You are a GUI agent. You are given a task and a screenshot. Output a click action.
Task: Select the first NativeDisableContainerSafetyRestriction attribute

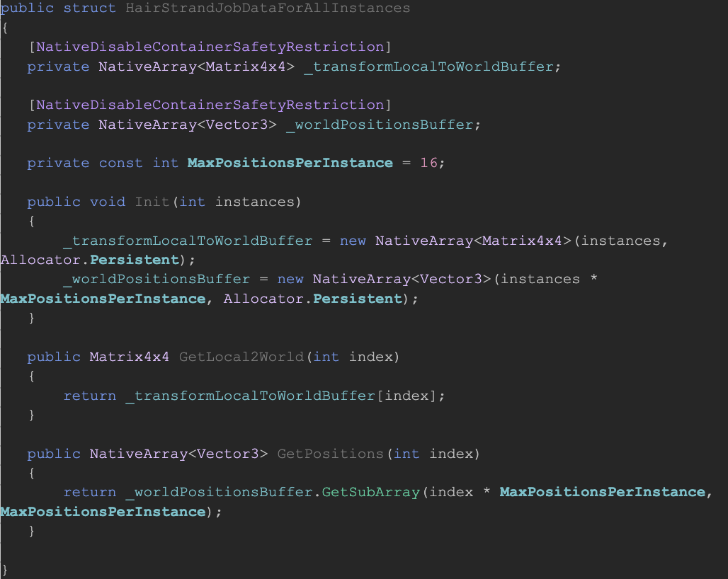210,47
